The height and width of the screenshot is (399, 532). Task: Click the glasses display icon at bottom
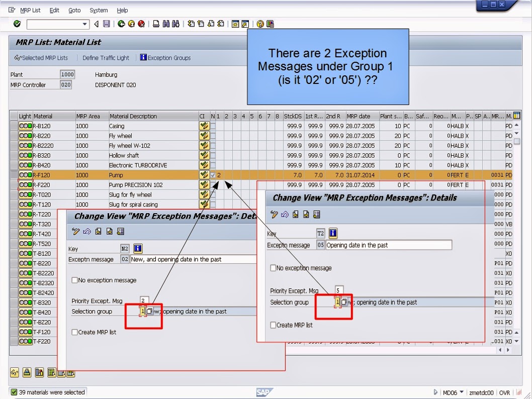[15, 372]
